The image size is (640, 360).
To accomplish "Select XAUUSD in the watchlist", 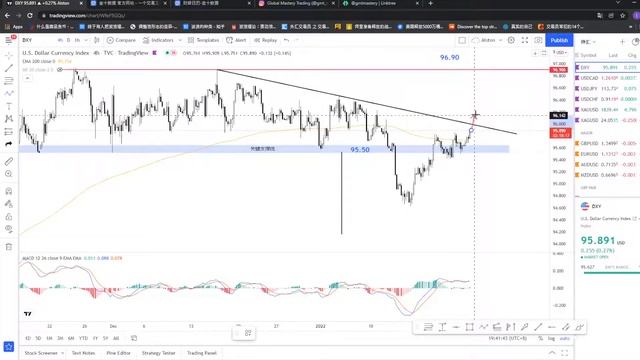I will (607, 109).
